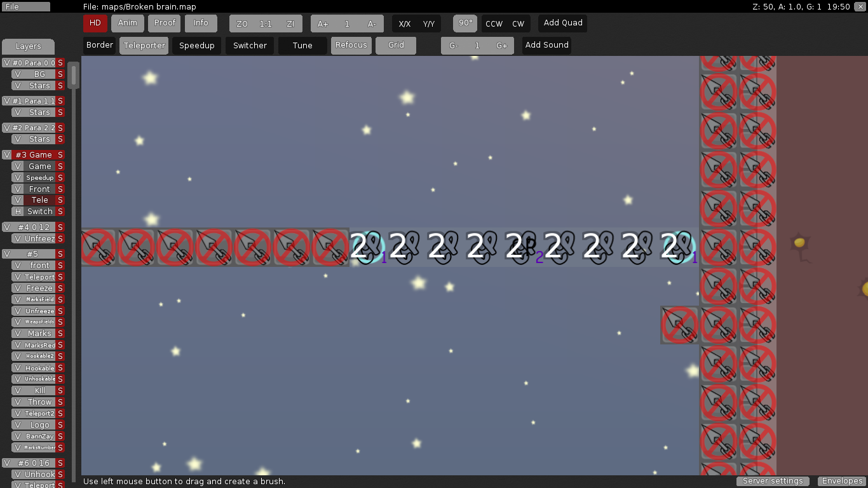Reset zoom using the 1:1 icon

click(266, 23)
